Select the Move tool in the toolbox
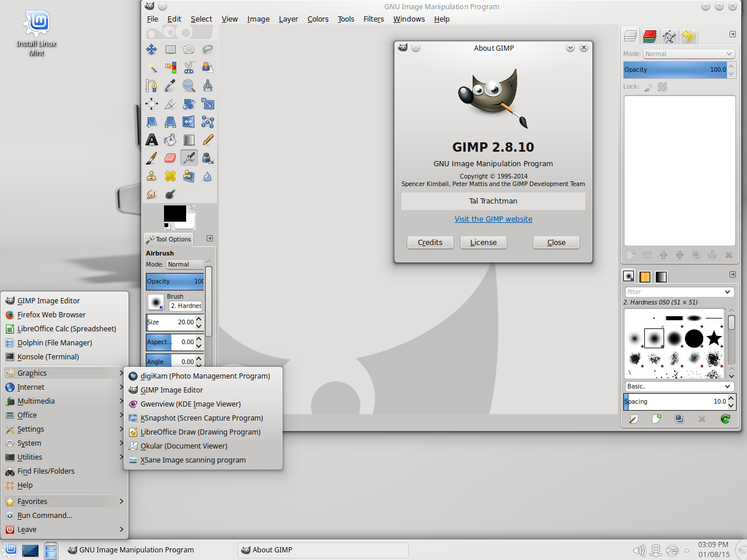 [152, 50]
